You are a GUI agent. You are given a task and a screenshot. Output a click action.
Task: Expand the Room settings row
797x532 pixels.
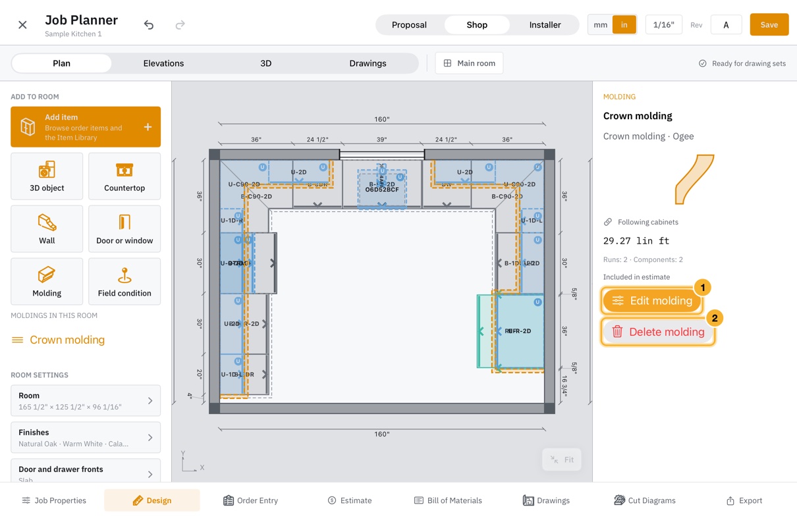(x=86, y=401)
